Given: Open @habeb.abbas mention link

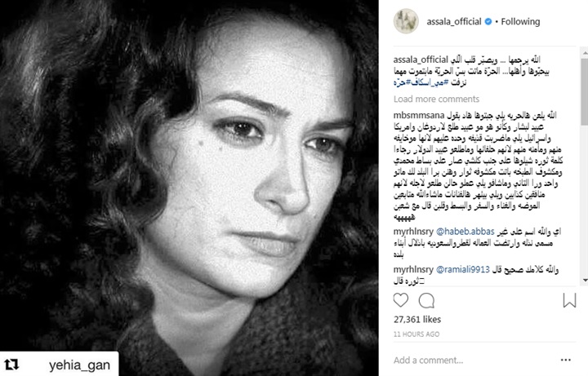Looking at the screenshot, I should point(465,232).
